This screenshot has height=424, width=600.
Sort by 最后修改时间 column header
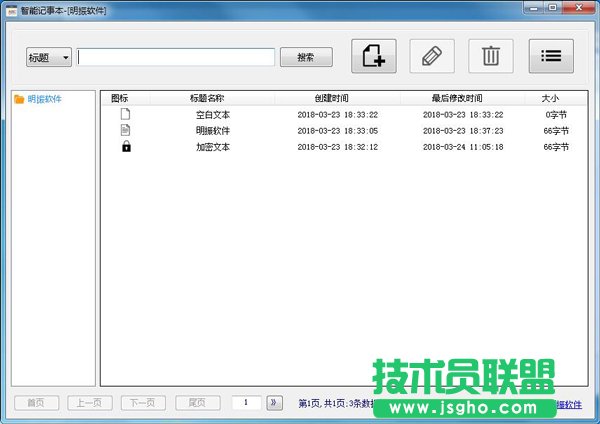[x=462, y=99]
